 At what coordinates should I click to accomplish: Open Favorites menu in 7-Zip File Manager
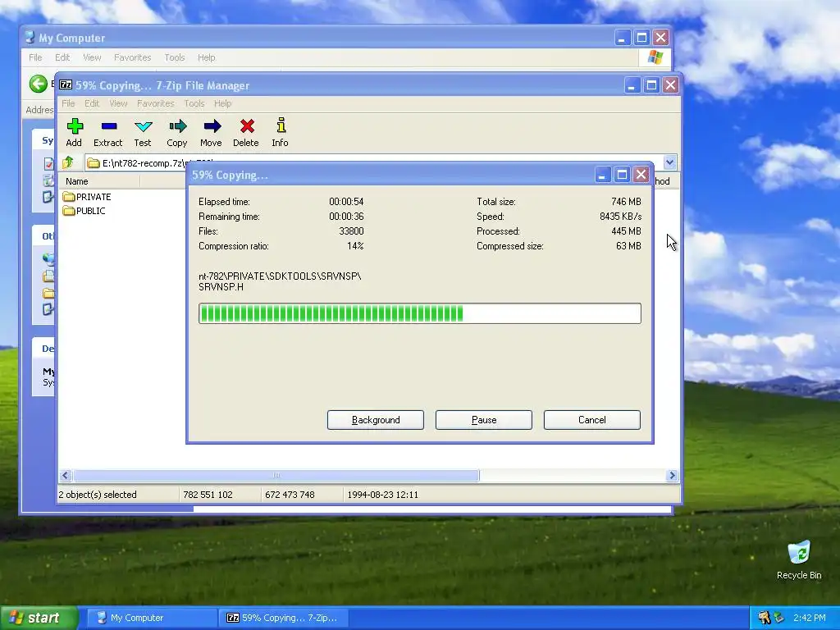[155, 103]
